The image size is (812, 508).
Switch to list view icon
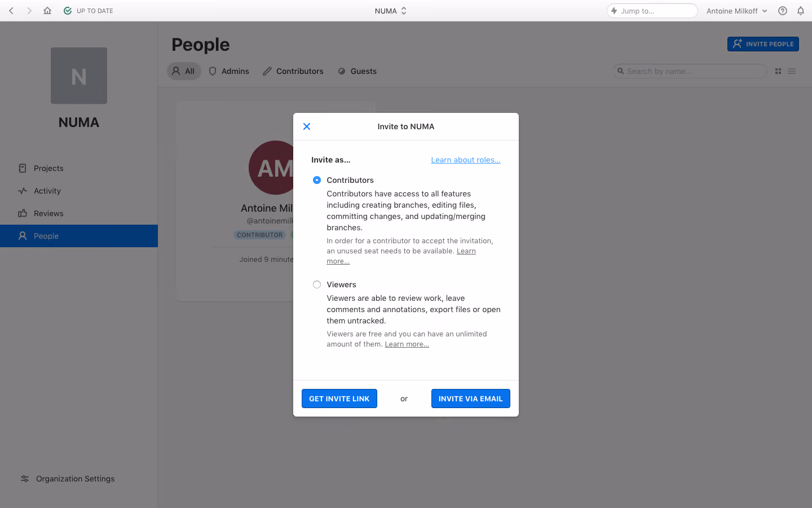click(792, 71)
